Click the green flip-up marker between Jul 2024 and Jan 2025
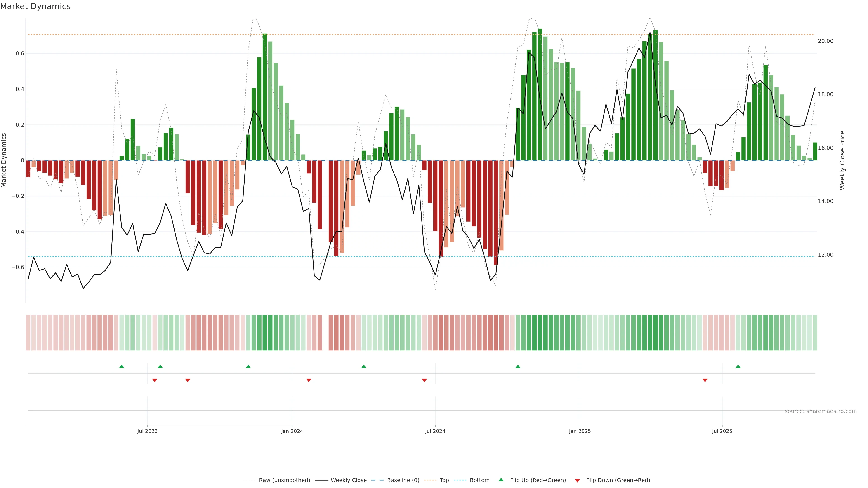Image resolution: width=868 pixels, height=488 pixels. point(518,366)
